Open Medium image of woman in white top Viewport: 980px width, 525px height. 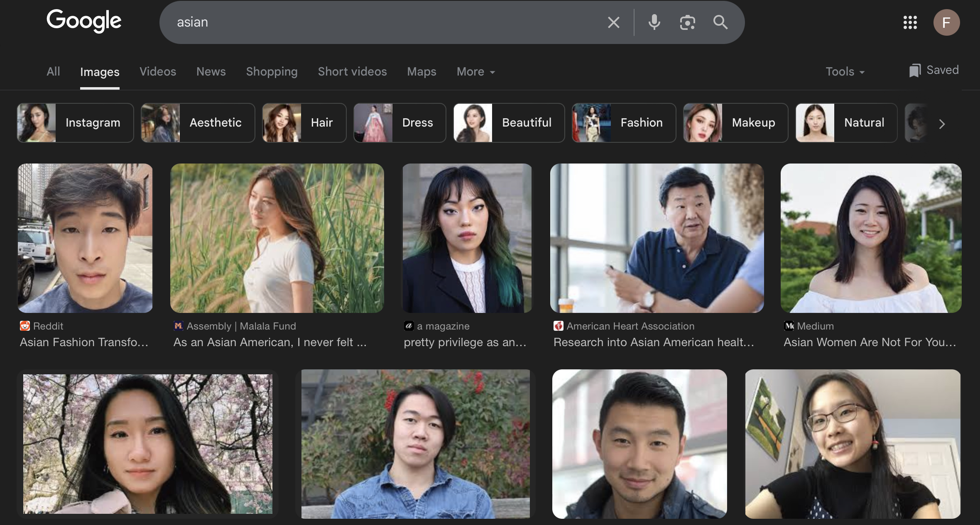[x=871, y=238]
